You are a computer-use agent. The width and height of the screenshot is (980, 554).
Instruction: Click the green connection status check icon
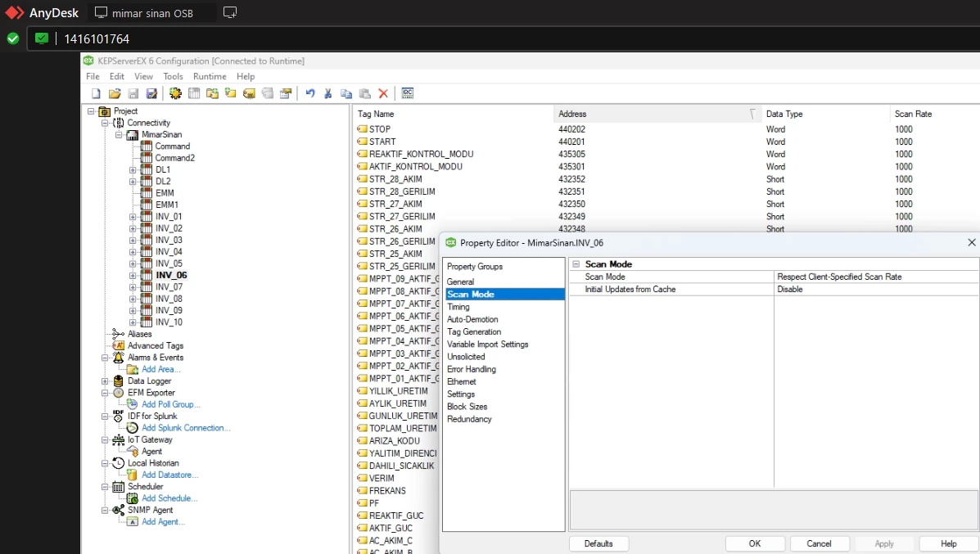coord(12,38)
